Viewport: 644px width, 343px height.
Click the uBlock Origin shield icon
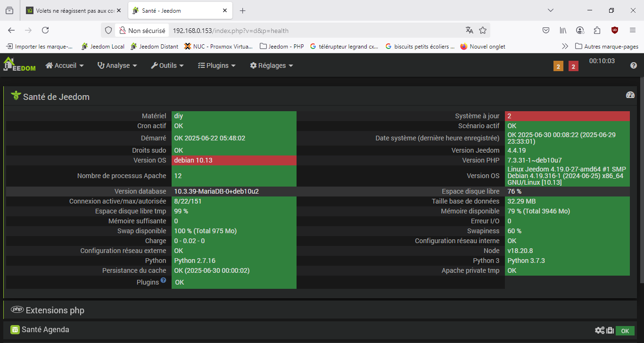[615, 30]
